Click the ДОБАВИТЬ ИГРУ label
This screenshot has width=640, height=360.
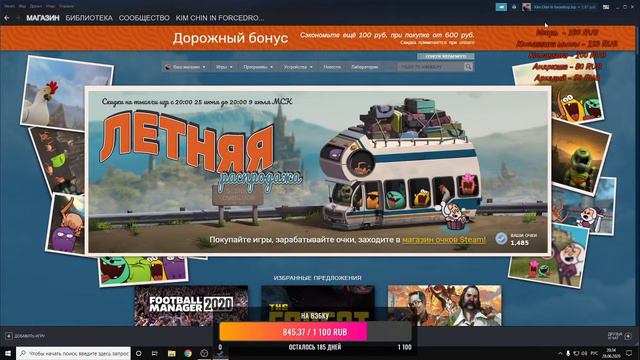(x=29, y=336)
